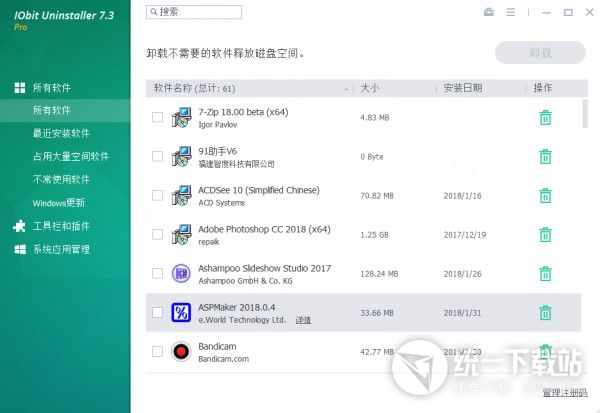Screen dimensions: 600x413
Task: Click the puzzle icon for 工具栏和插件
Action: 20,226
